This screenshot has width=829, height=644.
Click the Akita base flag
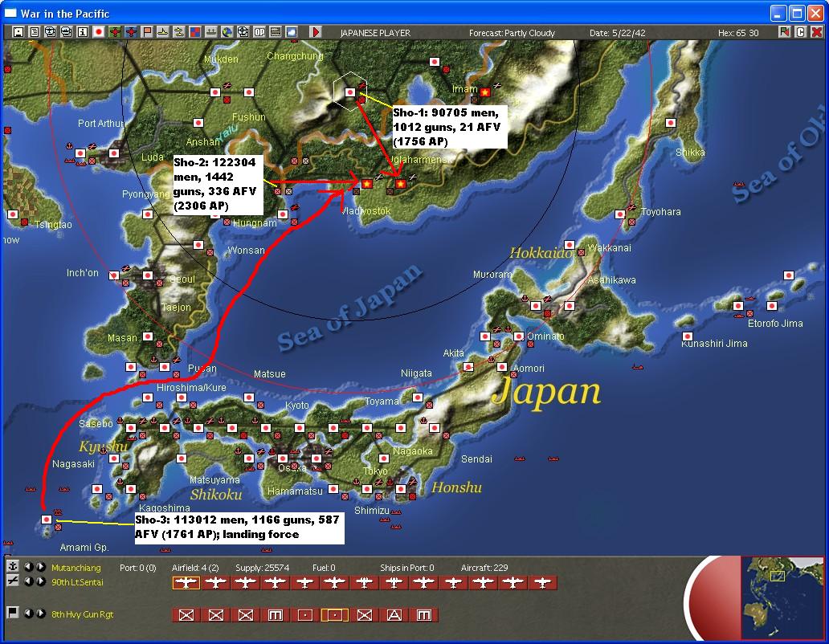[468, 367]
